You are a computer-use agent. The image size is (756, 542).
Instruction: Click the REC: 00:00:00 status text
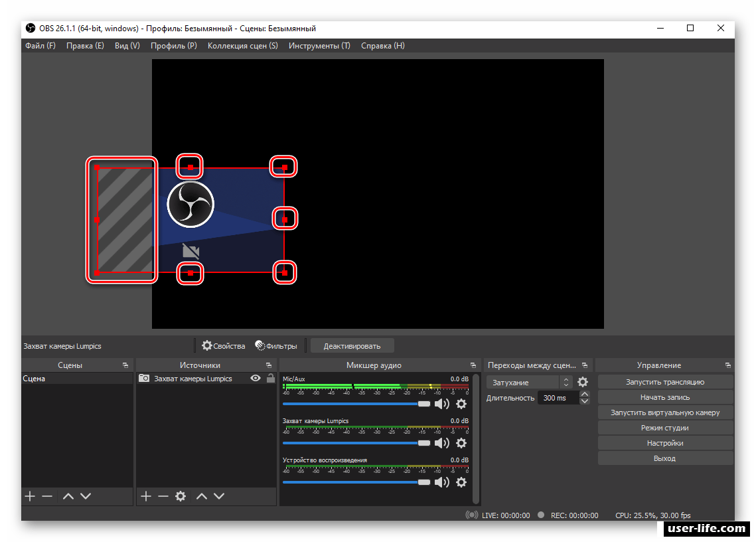click(x=574, y=515)
